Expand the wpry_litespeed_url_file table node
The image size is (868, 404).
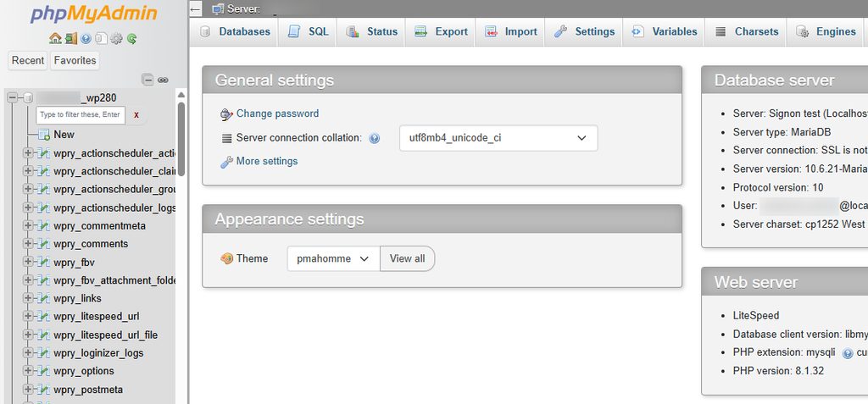tap(28, 335)
